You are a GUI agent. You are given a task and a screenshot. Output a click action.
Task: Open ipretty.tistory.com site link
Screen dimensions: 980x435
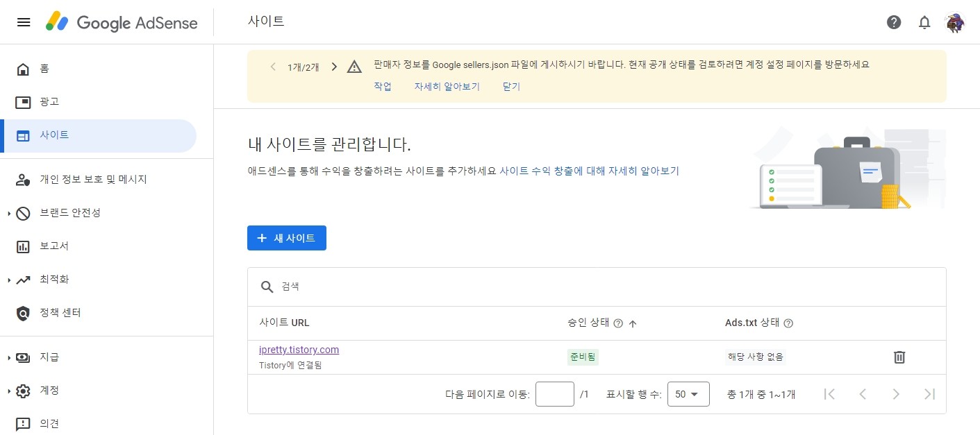(x=299, y=350)
